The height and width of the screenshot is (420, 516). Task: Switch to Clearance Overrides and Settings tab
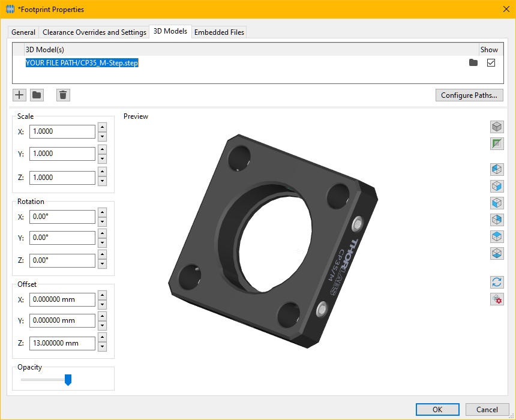click(x=94, y=32)
